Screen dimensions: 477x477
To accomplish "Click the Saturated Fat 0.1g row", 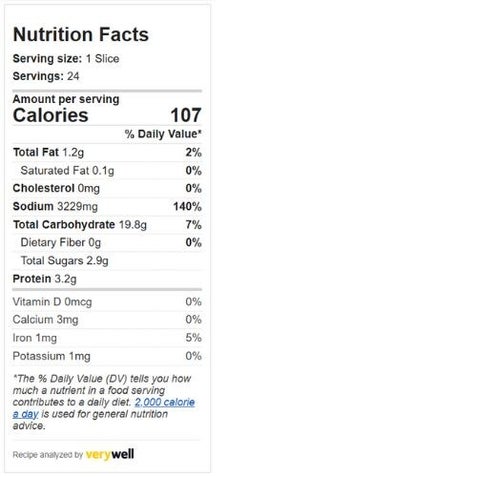I will [107, 170].
